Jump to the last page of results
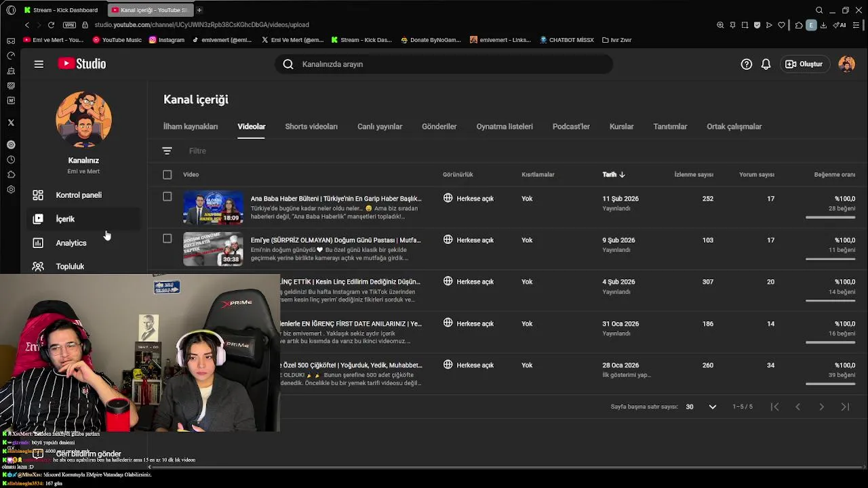 (845, 407)
